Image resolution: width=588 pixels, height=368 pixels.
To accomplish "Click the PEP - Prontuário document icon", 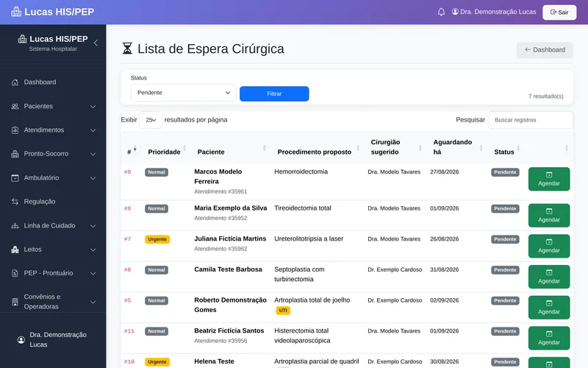I will pyautogui.click(x=15, y=273).
